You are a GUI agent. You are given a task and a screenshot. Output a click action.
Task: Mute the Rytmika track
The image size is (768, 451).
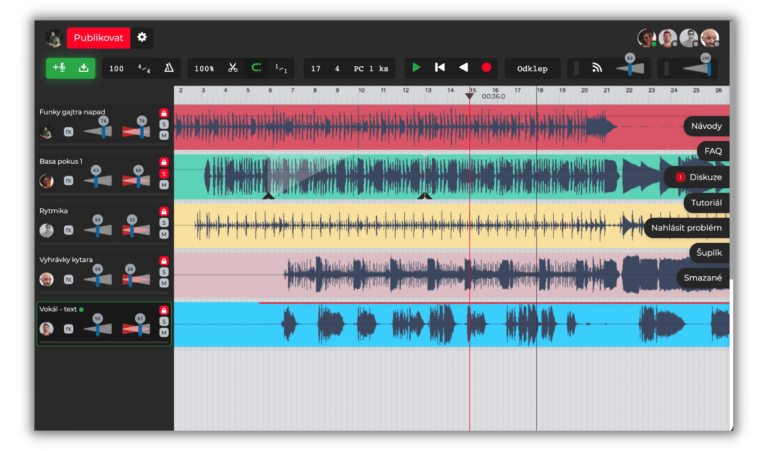click(164, 233)
